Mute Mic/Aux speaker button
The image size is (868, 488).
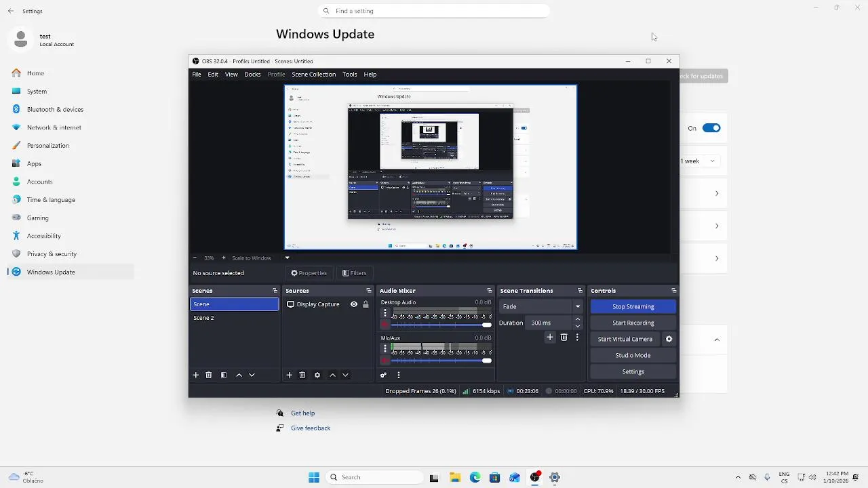click(x=385, y=361)
